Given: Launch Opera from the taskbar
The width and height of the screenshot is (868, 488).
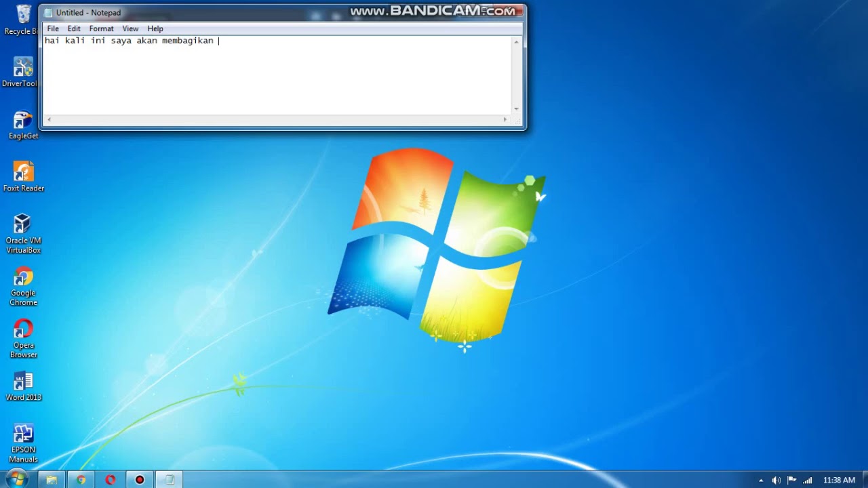Looking at the screenshot, I should (110, 480).
